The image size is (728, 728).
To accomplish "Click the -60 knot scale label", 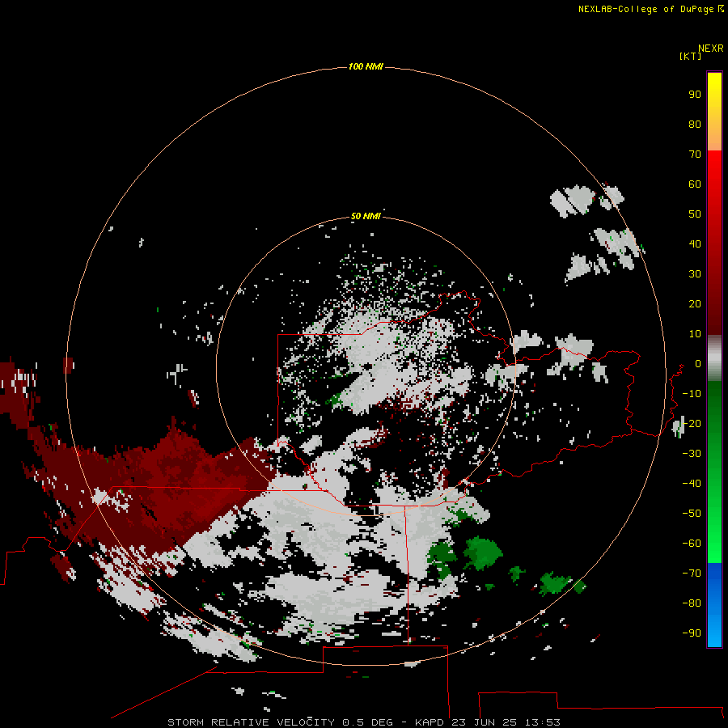I will pos(692,544).
